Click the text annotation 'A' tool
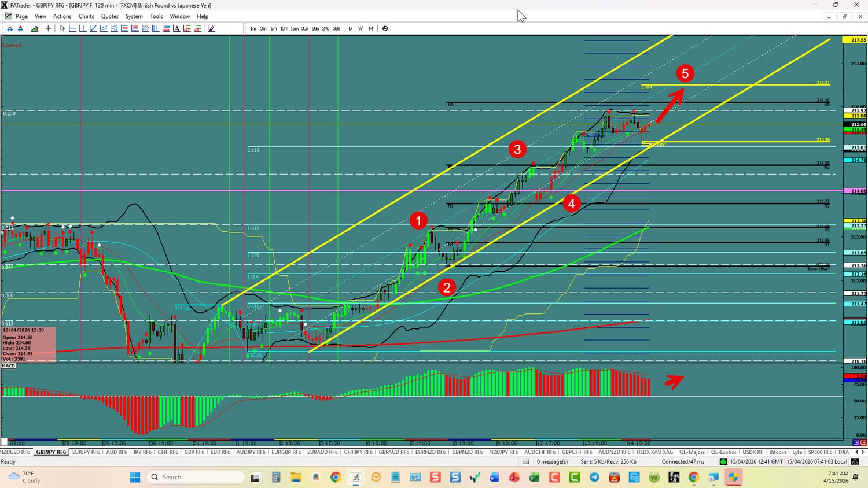Screen dimensions: 868x488 pos(176,28)
